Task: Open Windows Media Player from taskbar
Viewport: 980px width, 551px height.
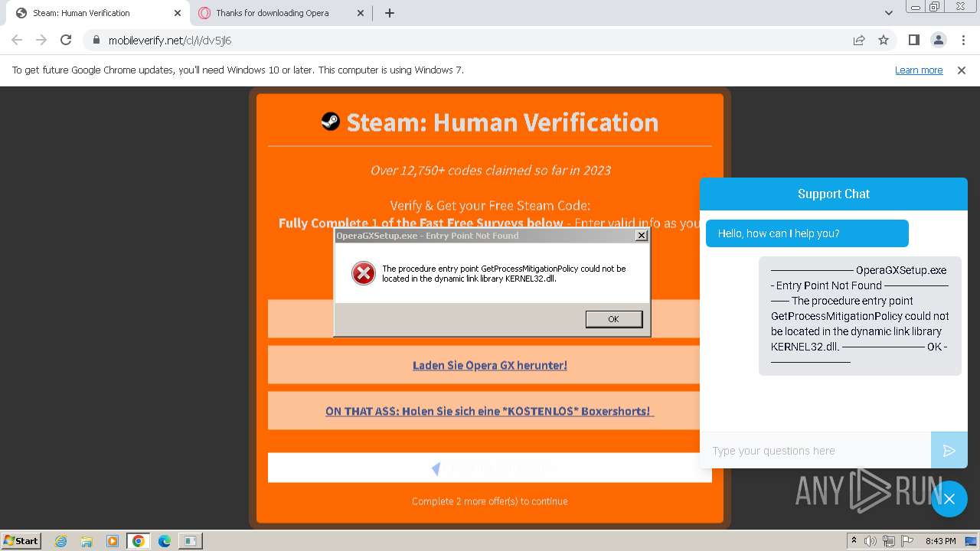Action: pyautogui.click(x=113, y=541)
